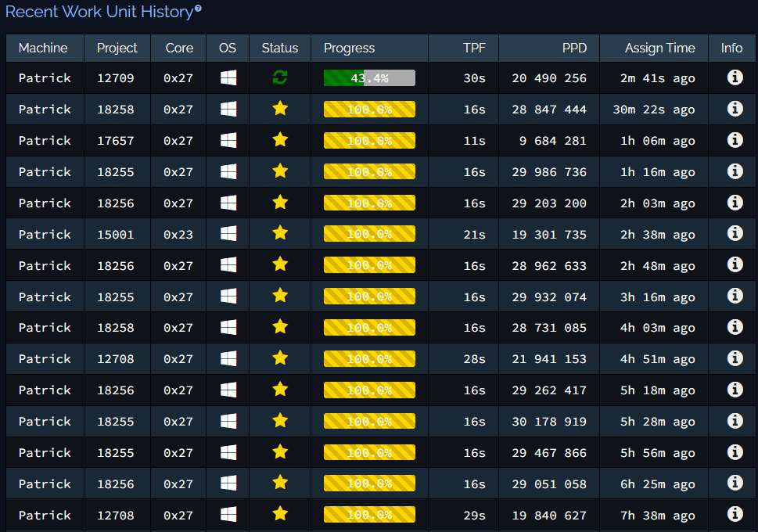This screenshot has width=758, height=532.
Task: Click the star status for project 17657
Action: click(280, 140)
